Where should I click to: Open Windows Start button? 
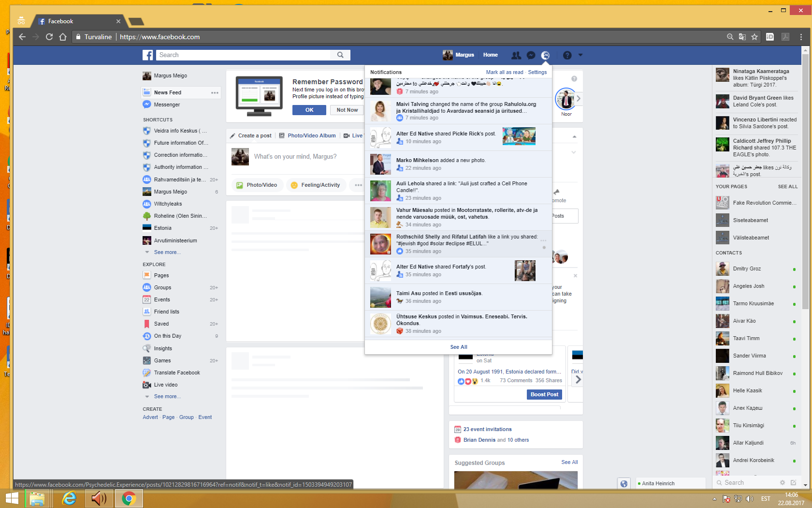click(12, 498)
